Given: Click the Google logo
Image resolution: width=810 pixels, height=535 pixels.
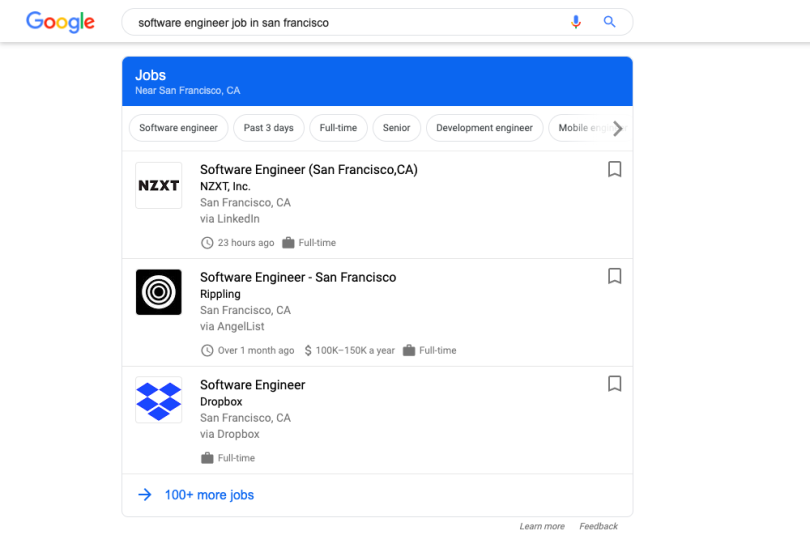Looking at the screenshot, I should pyautogui.click(x=60, y=22).
